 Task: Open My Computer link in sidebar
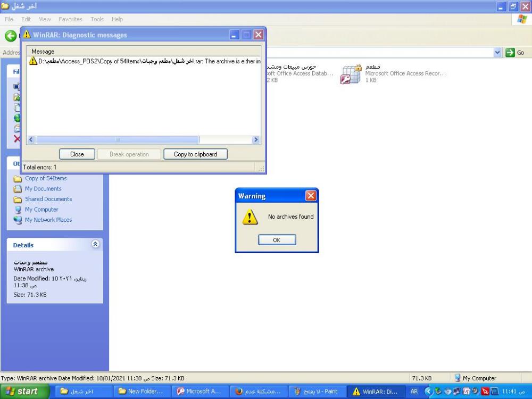[41, 209]
